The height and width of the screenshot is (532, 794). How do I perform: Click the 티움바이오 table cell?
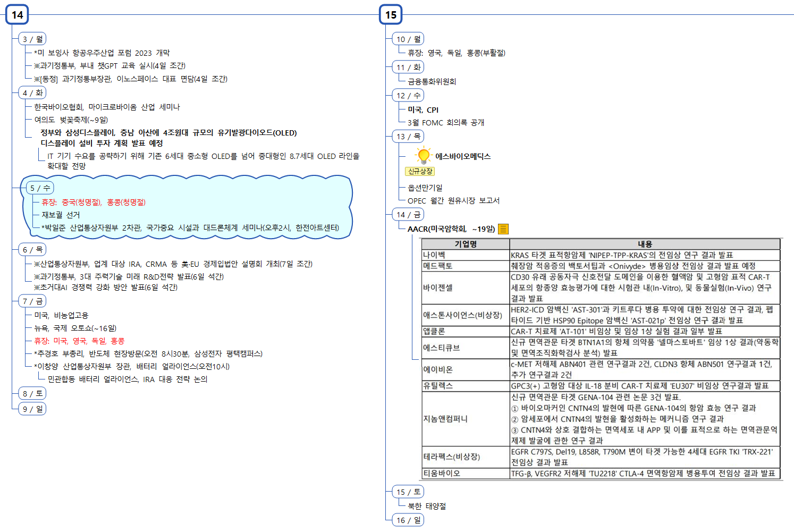[466, 473]
